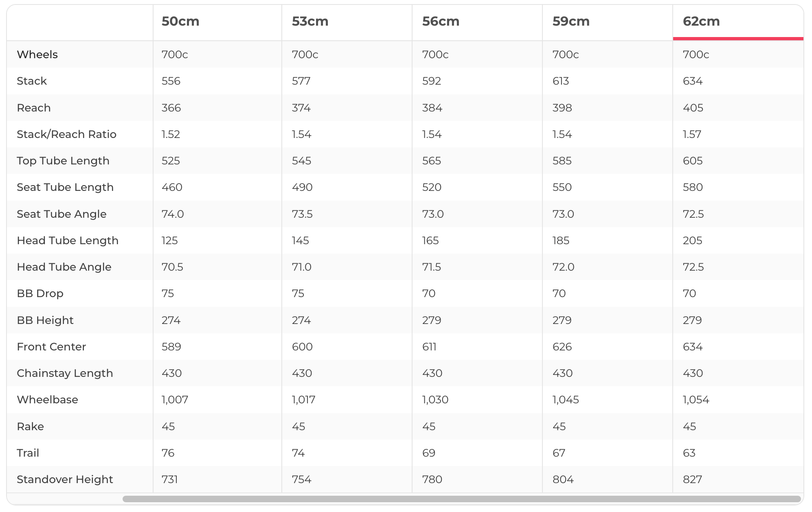Click the Chainstay Length row label

click(x=65, y=373)
